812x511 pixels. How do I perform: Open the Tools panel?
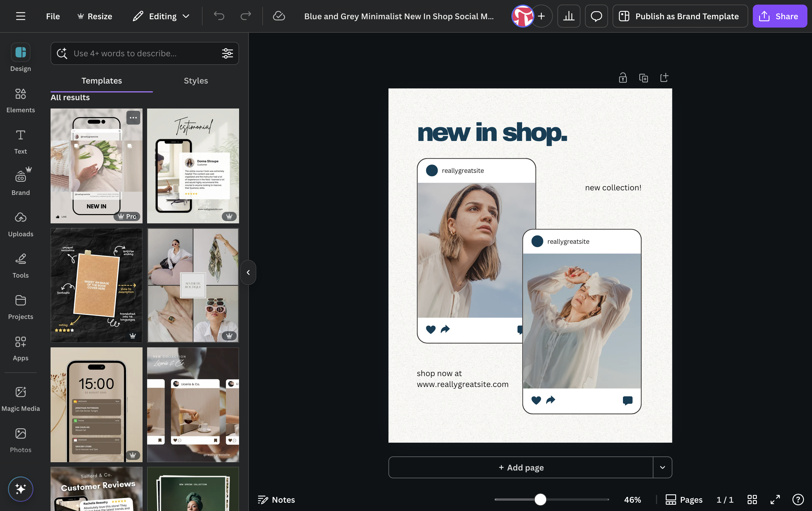click(21, 266)
